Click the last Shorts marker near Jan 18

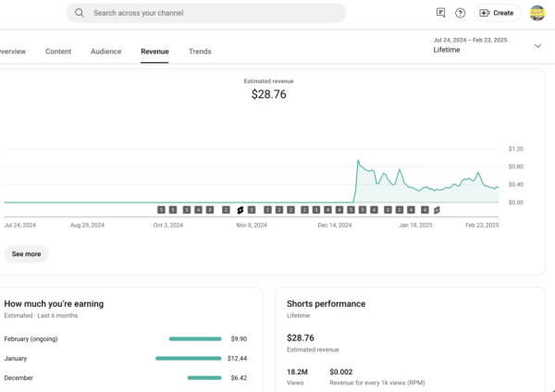437,210
